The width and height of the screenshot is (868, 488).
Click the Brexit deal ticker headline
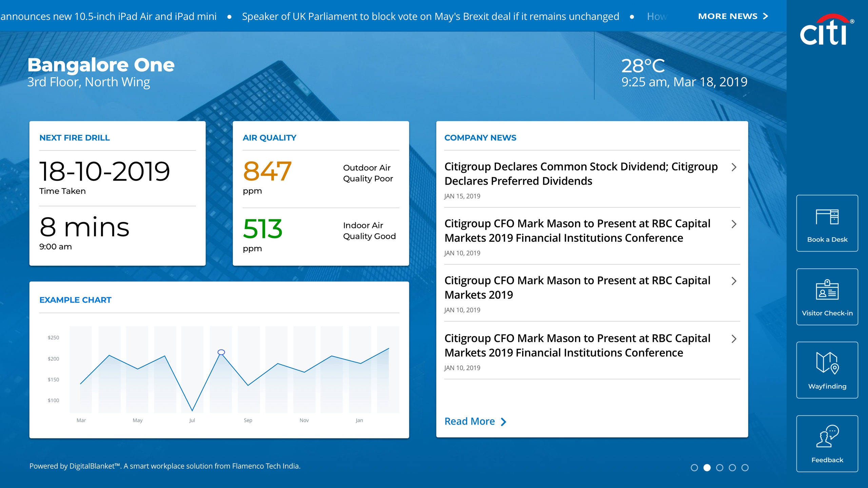pos(430,16)
